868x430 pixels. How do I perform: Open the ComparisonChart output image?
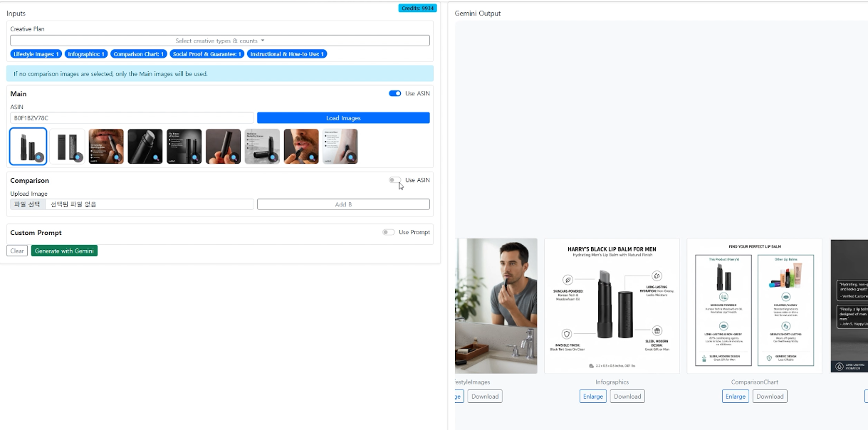(754, 305)
